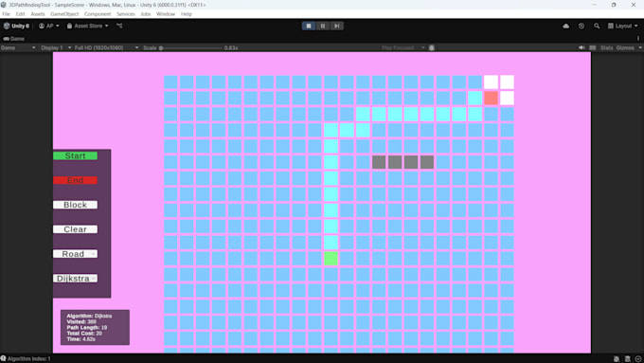Image resolution: width=644 pixels, height=363 pixels.
Task: Click the Block button
Action: 75,205
